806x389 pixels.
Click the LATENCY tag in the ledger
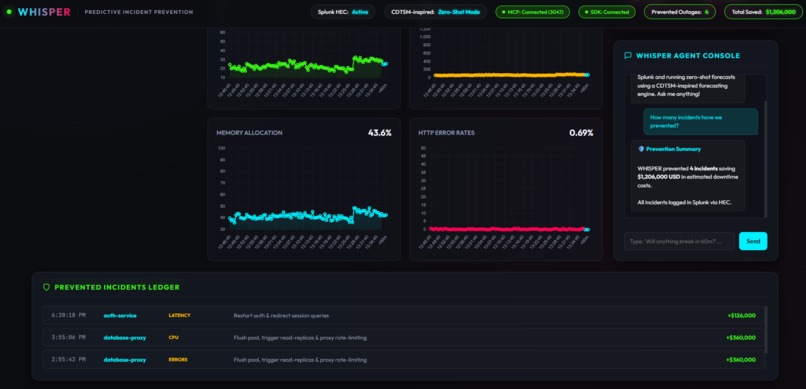click(179, 316)
